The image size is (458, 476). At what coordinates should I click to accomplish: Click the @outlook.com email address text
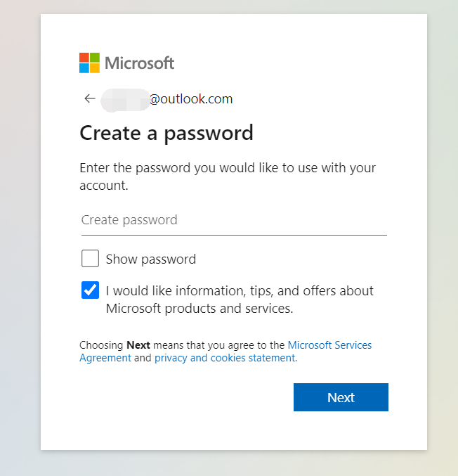(x=191, y=99)
